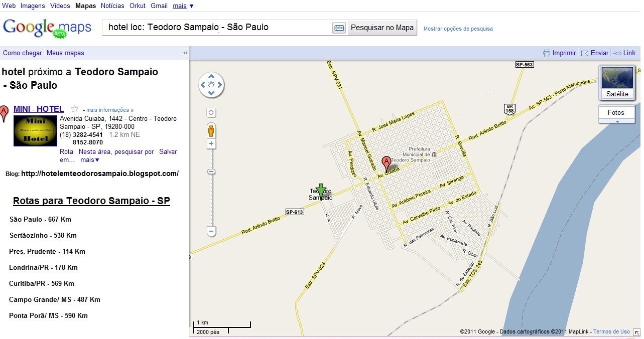Open the Meus mapas link
The width and height of the screenshot is (644, 339).
65,53
